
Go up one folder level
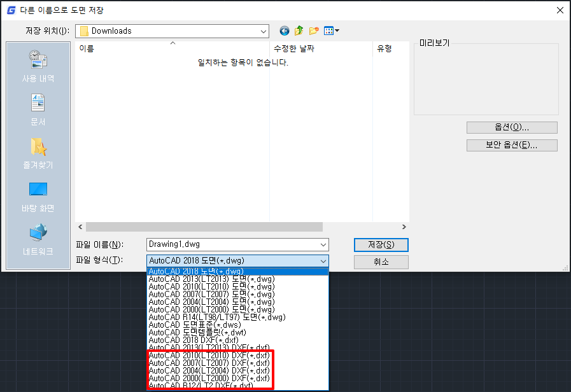click(x=299, y=31)
